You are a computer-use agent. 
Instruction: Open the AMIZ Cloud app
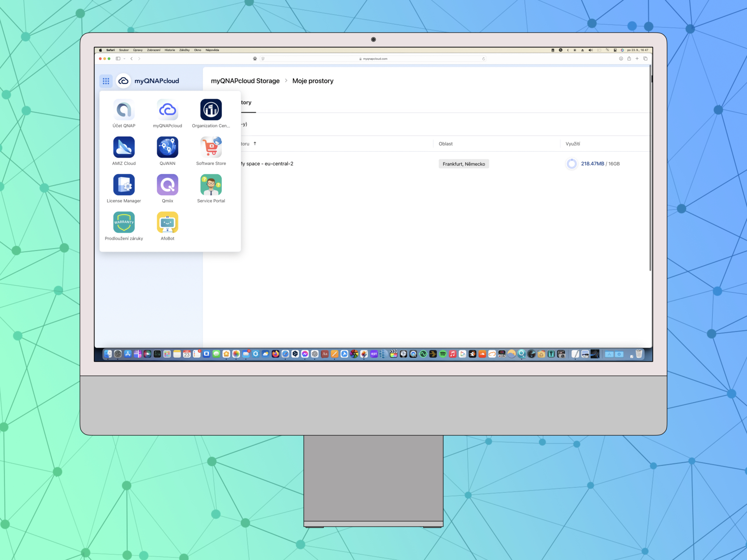(124, 147)
